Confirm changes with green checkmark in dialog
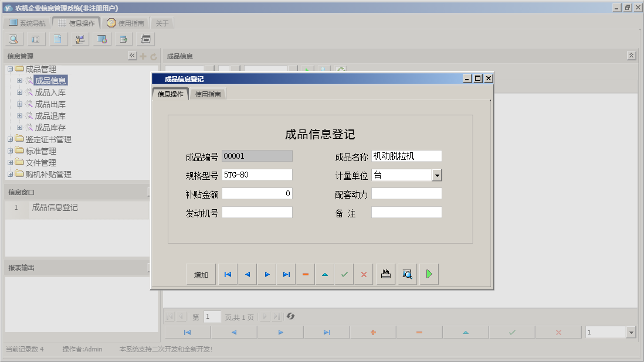The height and width of the screenshot is (362, 644). click(344, 274)
